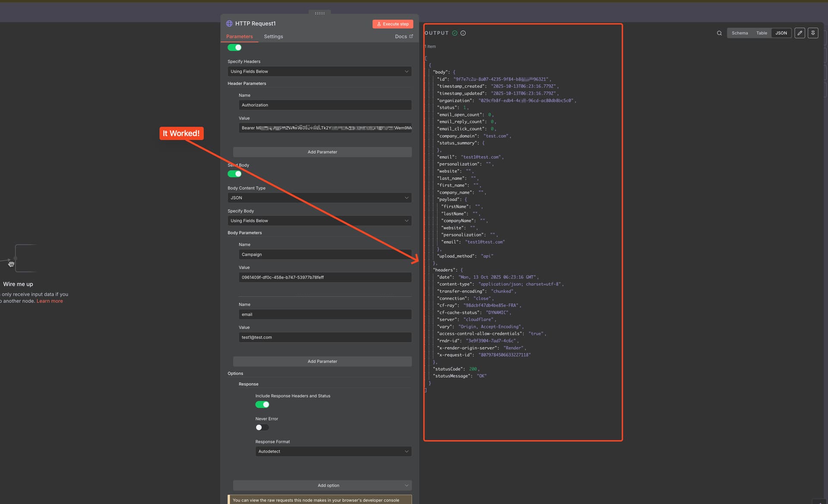Expand the Response Format Autodetect dropdown

333,451
